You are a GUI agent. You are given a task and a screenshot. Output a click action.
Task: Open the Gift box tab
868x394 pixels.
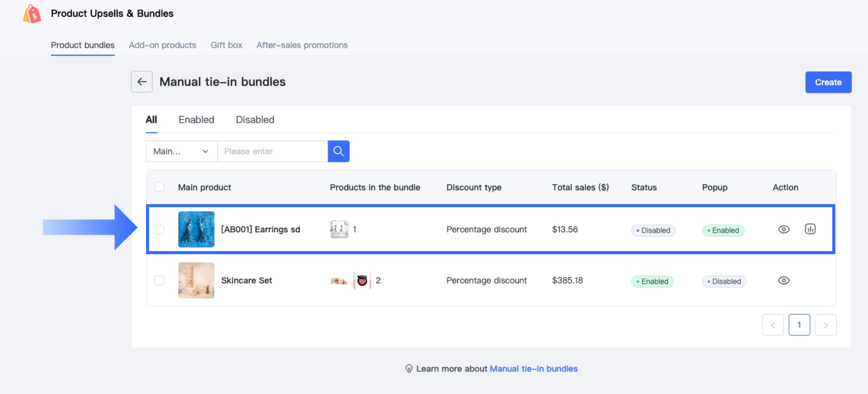(226, 45)
